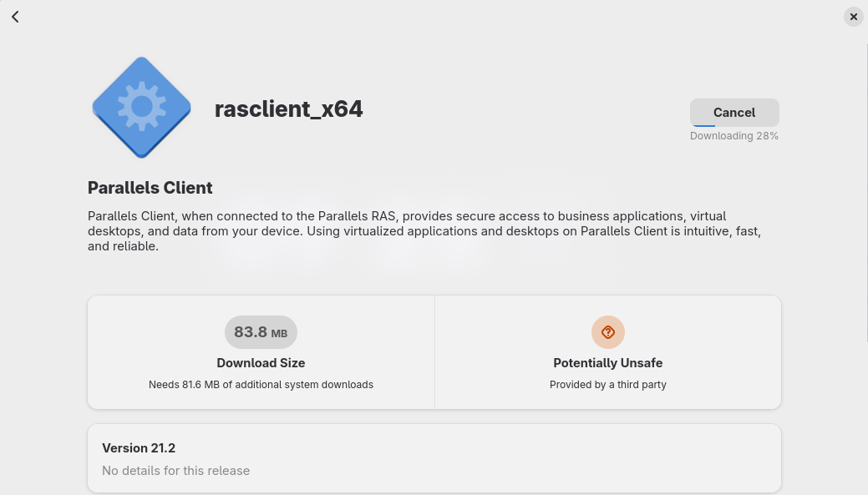The image size is (868, 495).
Task: Go back using the back arrow
Action: click(x=16, y=18)
